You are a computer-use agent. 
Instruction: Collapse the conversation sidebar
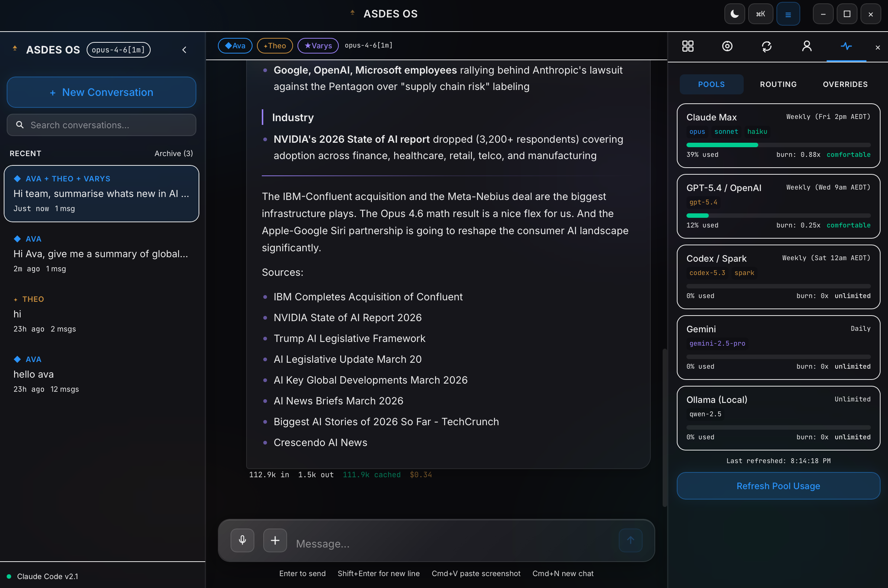184,49
